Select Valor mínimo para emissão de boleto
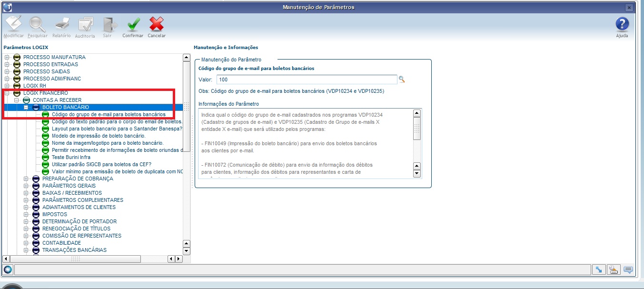Screen dimensions: 644x289 [x=117, y=171]
